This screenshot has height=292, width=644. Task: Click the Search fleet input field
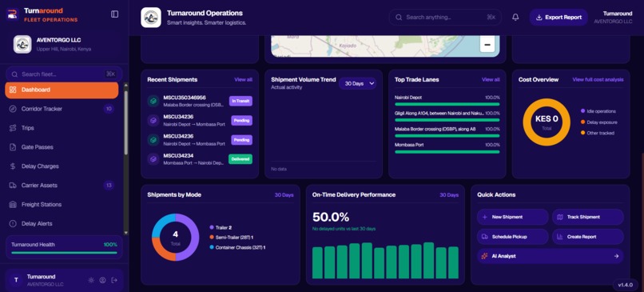64,74
